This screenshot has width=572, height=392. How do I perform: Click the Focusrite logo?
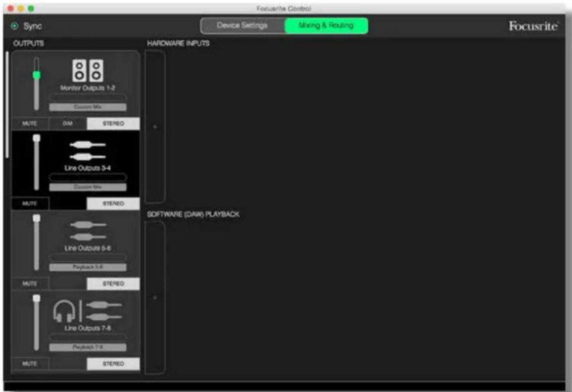pos(533,26)
